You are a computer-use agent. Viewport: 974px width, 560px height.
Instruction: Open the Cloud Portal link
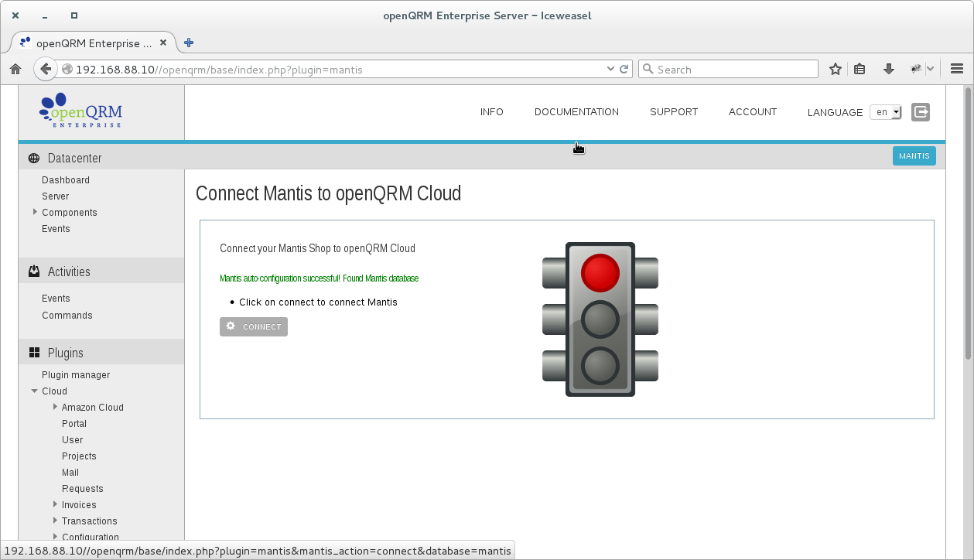74,424
